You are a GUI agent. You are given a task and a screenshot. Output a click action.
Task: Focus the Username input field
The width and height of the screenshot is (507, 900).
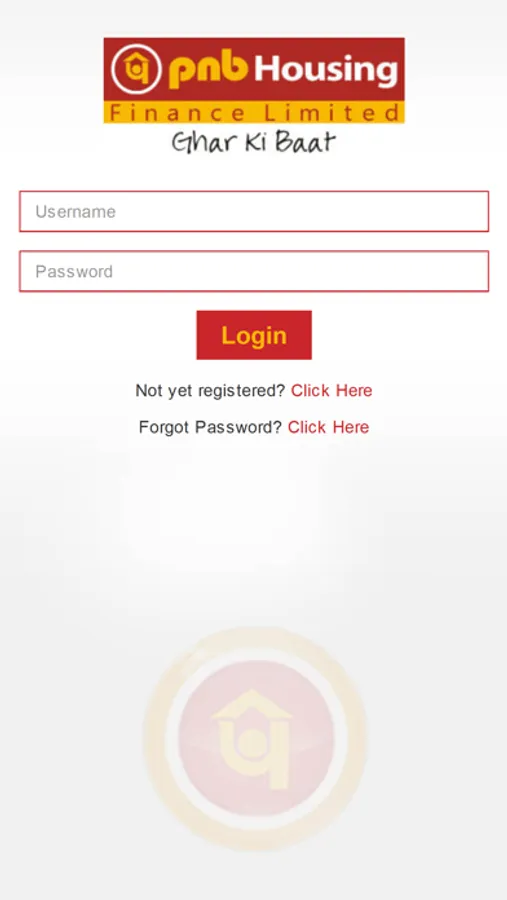[x=254, y=211]
